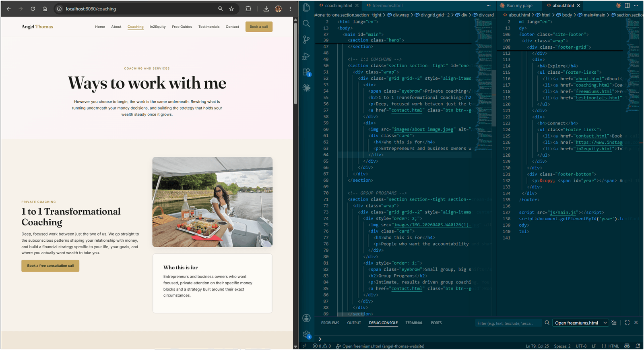Open the Contact nav link
Image resolution: width=644 pixels, height=350 pixels.
pos(232,27)
